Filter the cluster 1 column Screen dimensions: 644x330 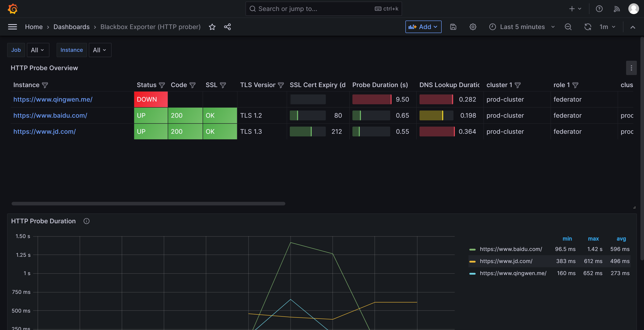[518, 85]
